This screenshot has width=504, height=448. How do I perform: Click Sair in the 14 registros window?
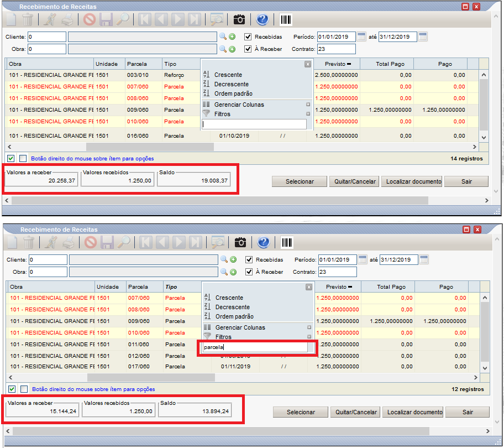pyautogui.click(x=466, y=181)
